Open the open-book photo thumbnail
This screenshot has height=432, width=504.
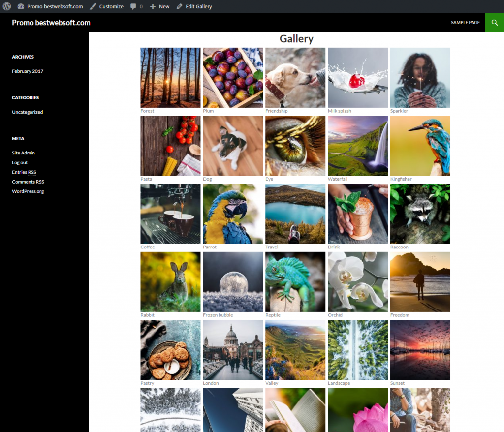point(295,410)
